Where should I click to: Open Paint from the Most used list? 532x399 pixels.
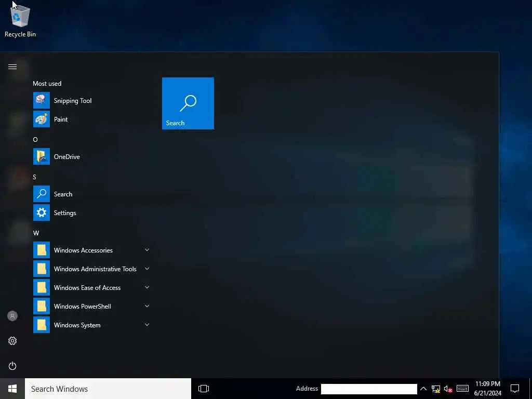[92, 119]
